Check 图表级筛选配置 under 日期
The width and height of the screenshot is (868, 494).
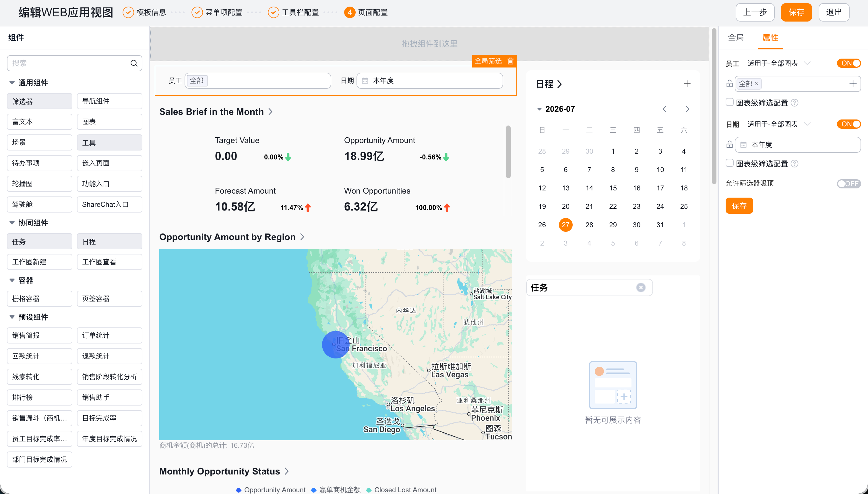730,163
